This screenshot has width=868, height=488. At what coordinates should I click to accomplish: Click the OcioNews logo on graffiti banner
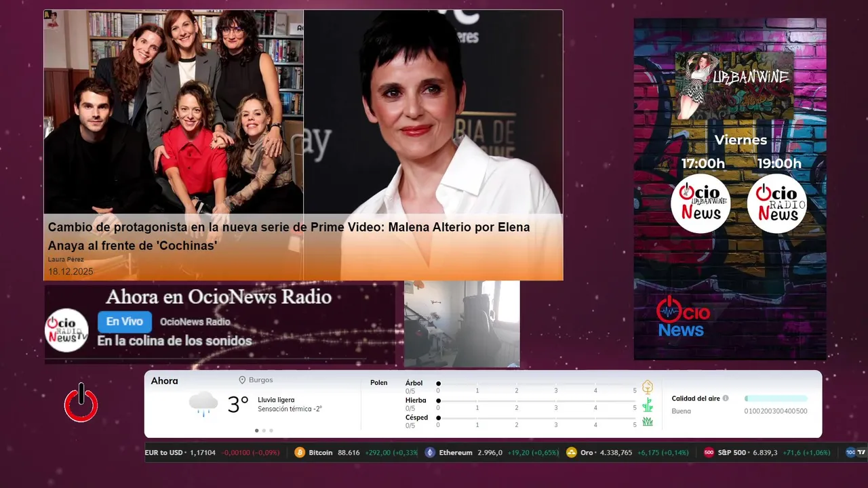coord(683,317)
